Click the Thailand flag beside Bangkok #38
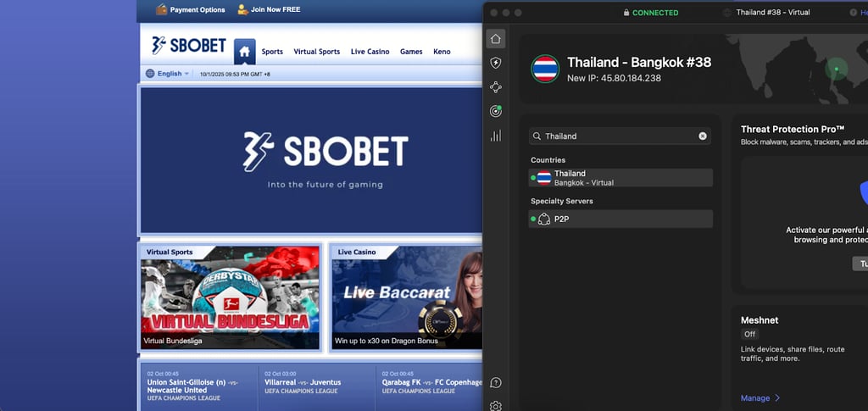Image resolution: width=868 pixels, height=411 pixels. 545,69
